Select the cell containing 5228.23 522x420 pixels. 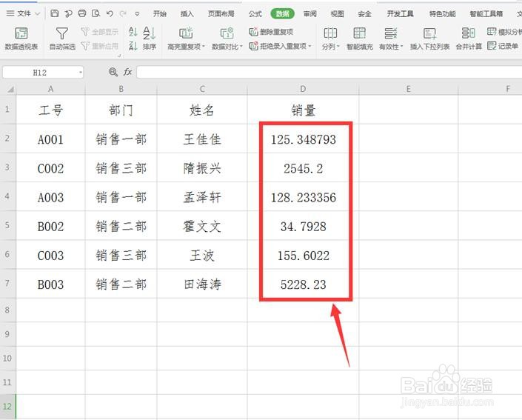pyautogui.click(x=303, y=284)
